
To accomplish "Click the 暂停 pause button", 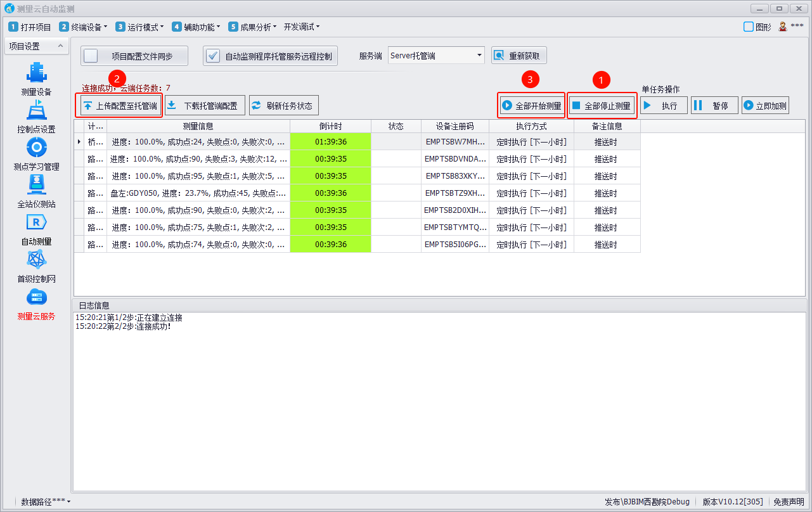I will pyautogui.click(x=714, y=106).
